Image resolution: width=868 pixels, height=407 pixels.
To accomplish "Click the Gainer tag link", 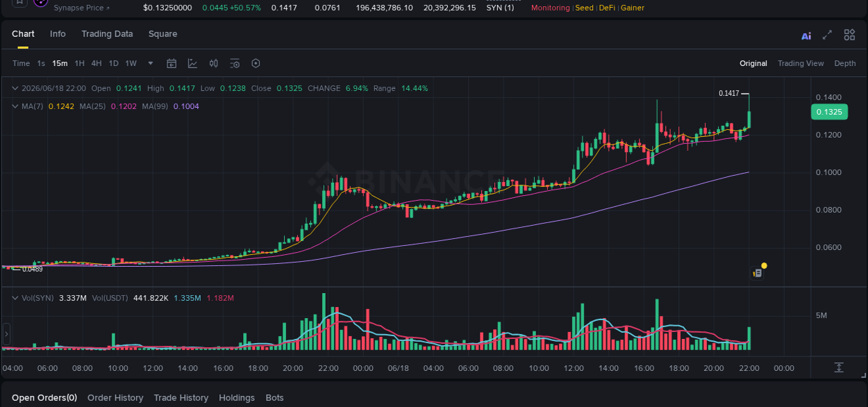I will (x=632, y=8).
